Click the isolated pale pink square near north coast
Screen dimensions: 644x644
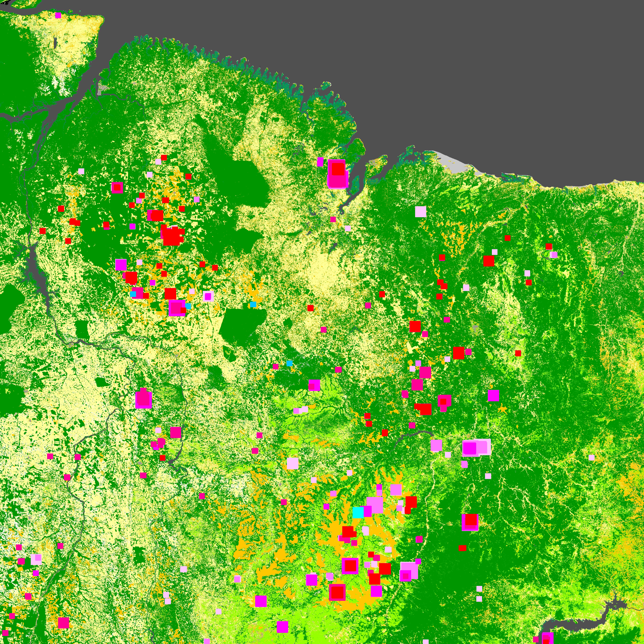(x=420, y=212)
